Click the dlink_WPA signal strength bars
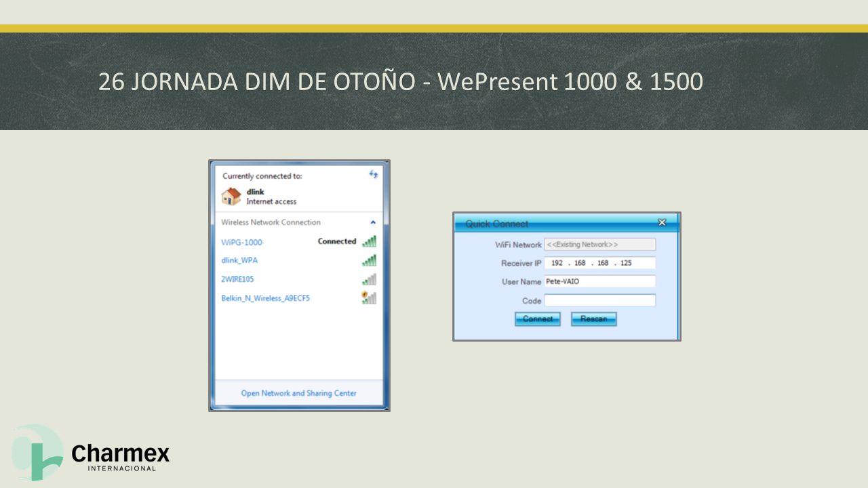 369,260
